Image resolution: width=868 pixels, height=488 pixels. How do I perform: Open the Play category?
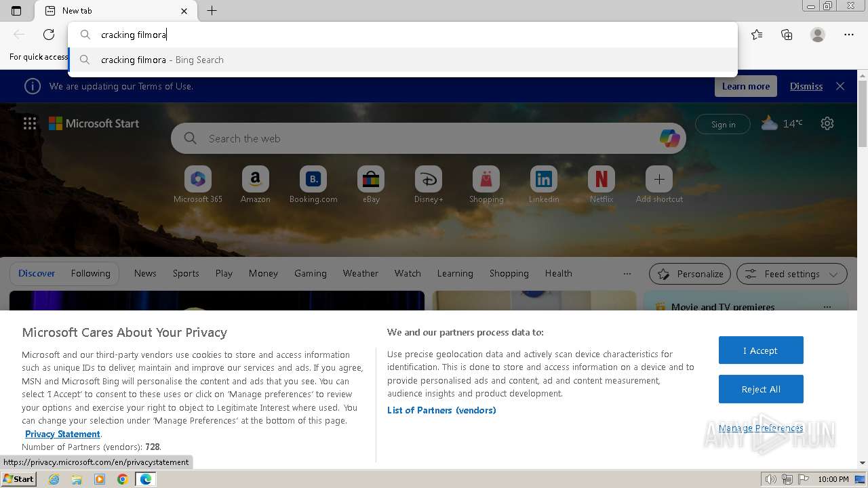224,273
